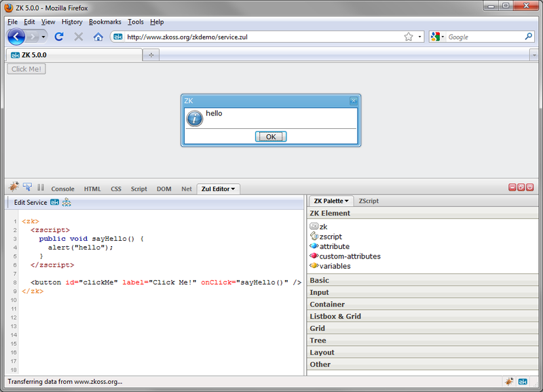Screen dimensions: 543x392
Task: Open the back/forward history dropdown arrow
Action: tap(43, 37)
